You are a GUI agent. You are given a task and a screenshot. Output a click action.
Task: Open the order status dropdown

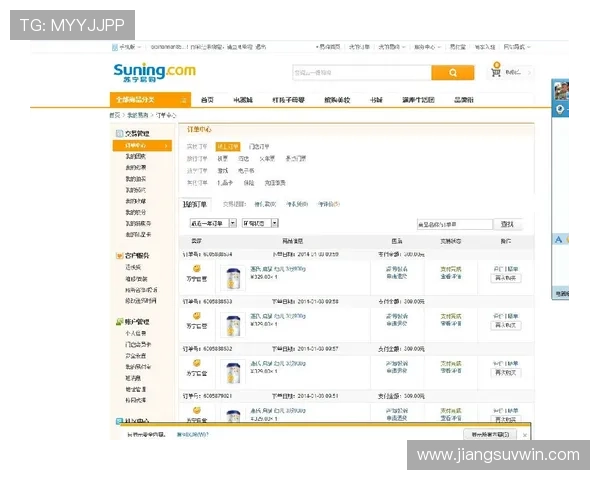[260, 223]
